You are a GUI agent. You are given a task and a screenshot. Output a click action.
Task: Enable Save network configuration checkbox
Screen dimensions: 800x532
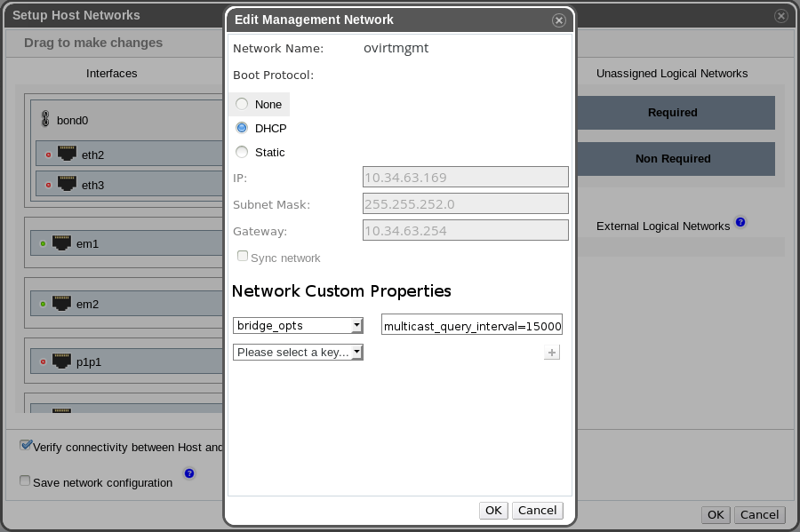25,481
